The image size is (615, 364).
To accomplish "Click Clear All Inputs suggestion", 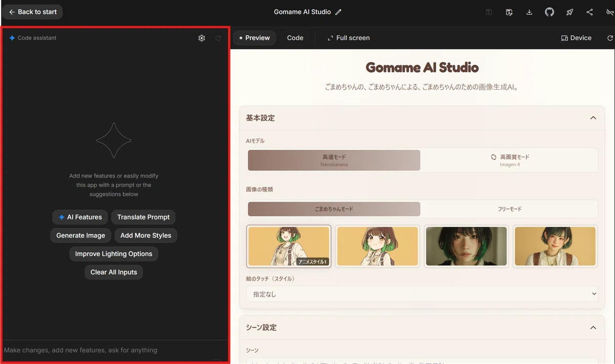I will (114, 272).
